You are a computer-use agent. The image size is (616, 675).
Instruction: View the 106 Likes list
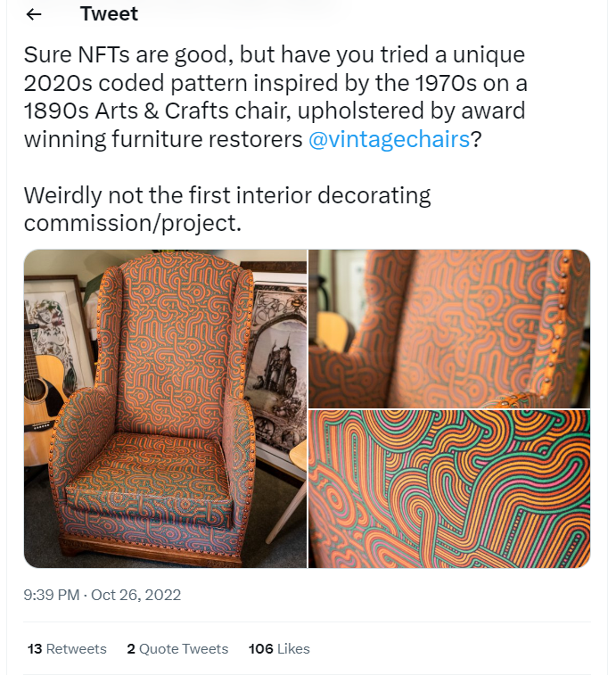pyautogui.click(x=279, y=649)
